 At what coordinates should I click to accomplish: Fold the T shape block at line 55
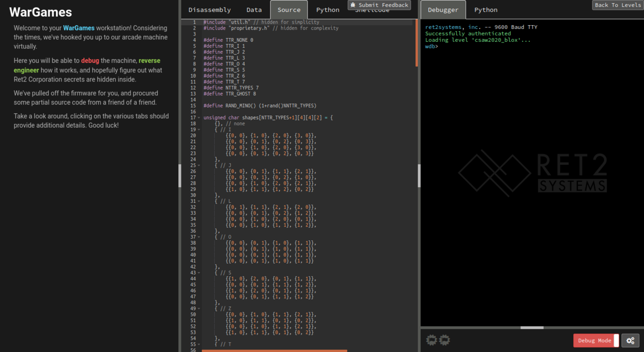tap(199, 343)
